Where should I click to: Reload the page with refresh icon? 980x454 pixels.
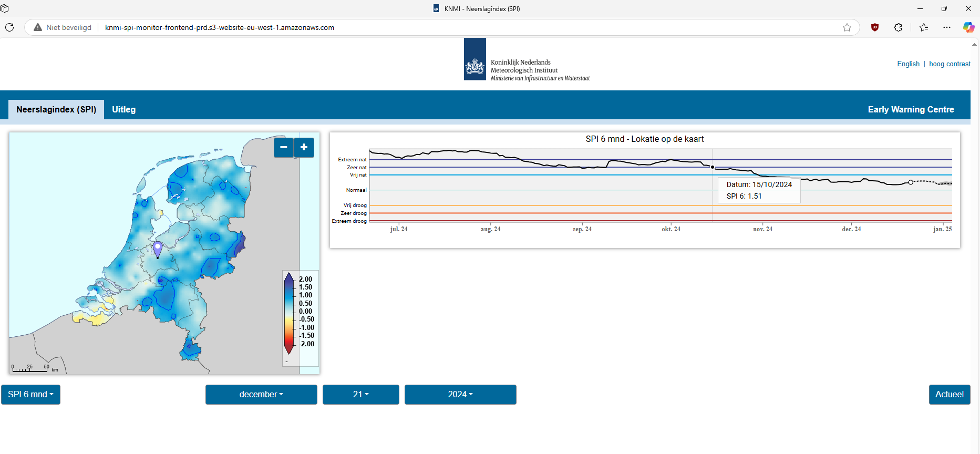9,27
